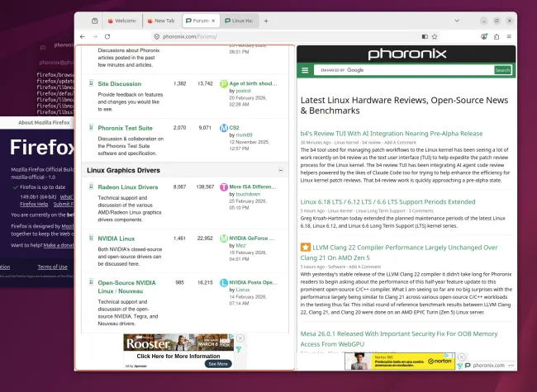Select the Forums tab
Viewport: 537px width, 392px height.
[197, 21]
